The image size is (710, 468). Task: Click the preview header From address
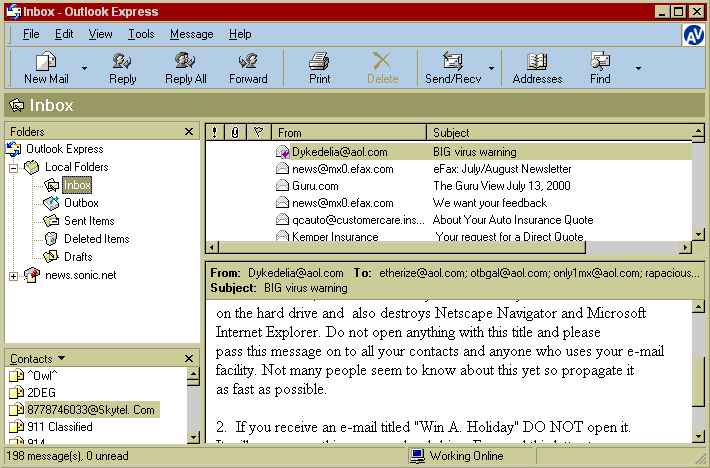(295, 273)
